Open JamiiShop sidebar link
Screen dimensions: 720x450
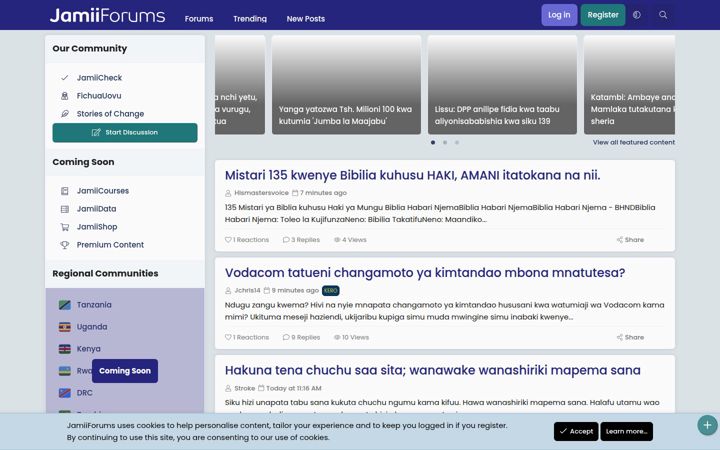click(x=97, y=227)
